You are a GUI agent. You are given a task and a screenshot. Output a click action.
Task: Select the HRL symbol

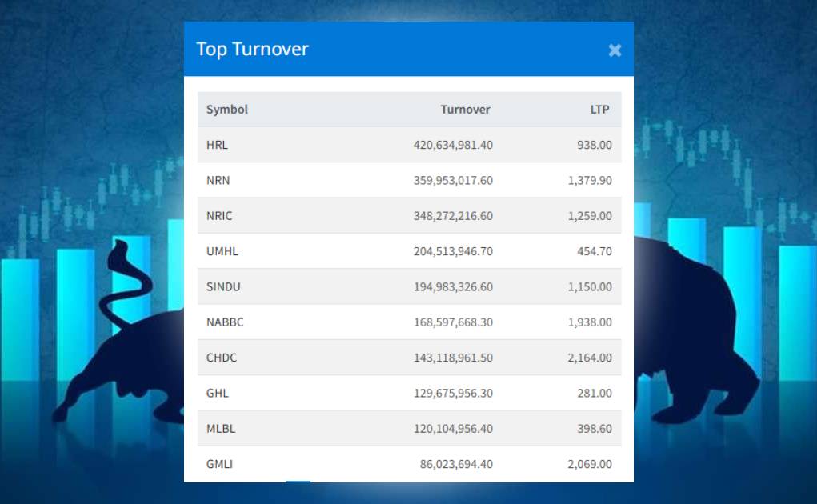point(217,145)
